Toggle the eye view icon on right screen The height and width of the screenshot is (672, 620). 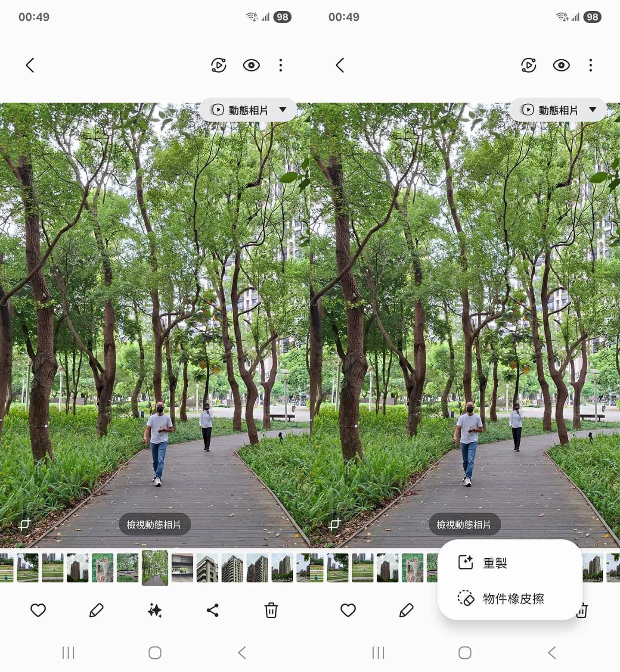coord(561,65)
